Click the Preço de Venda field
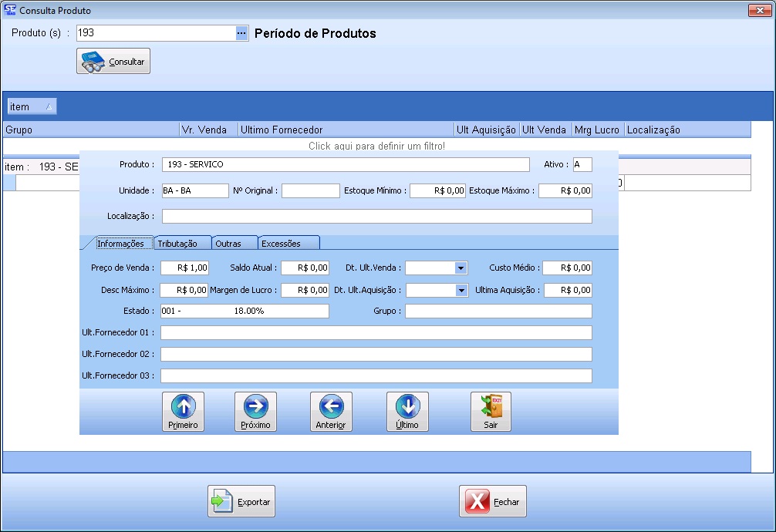The image size is (776, 532). (x=185, y=268)
